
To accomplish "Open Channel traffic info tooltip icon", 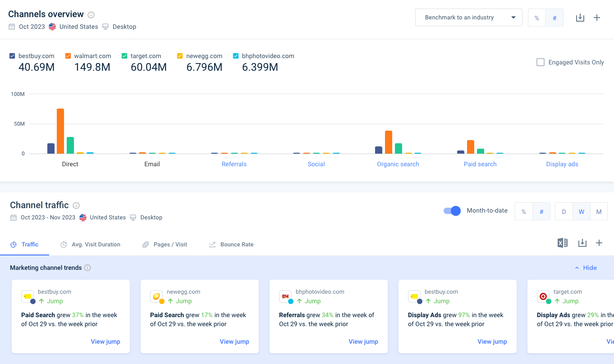I will pyautogui.click(x=76, y=205).
